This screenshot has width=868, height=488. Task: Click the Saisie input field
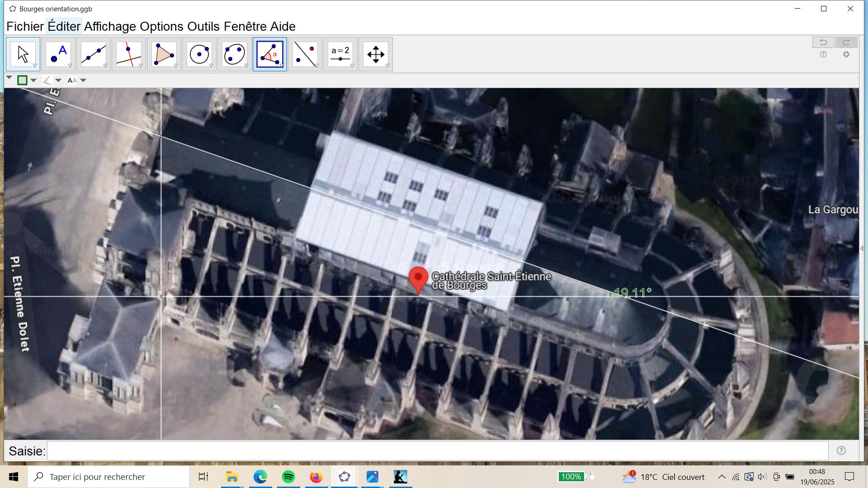(x=437, y=451)
